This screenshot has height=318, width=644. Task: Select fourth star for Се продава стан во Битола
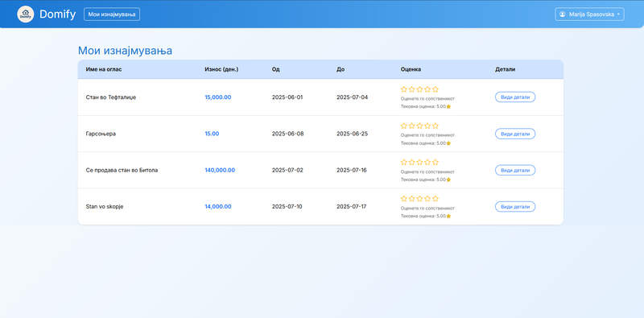pyautogui.click(x=427, y=163)
